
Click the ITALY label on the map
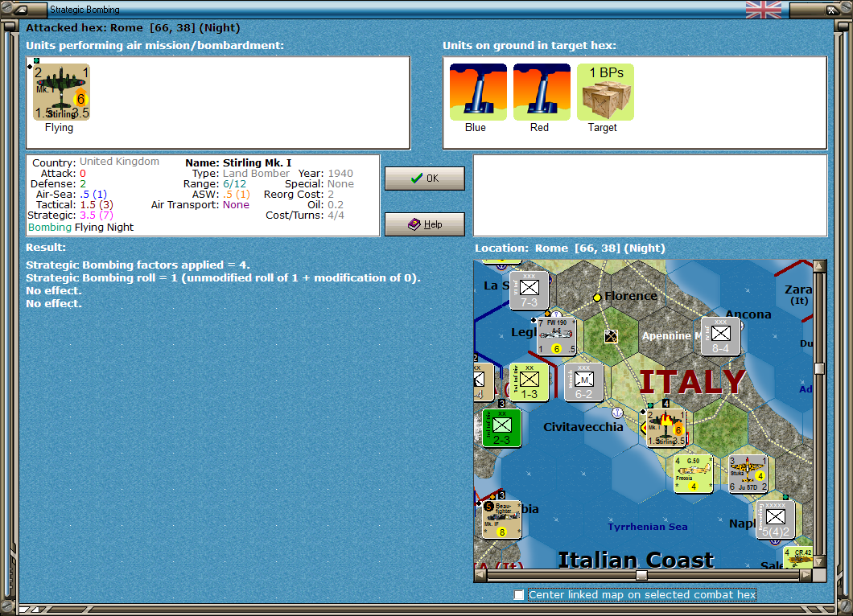tap(693, 382)
